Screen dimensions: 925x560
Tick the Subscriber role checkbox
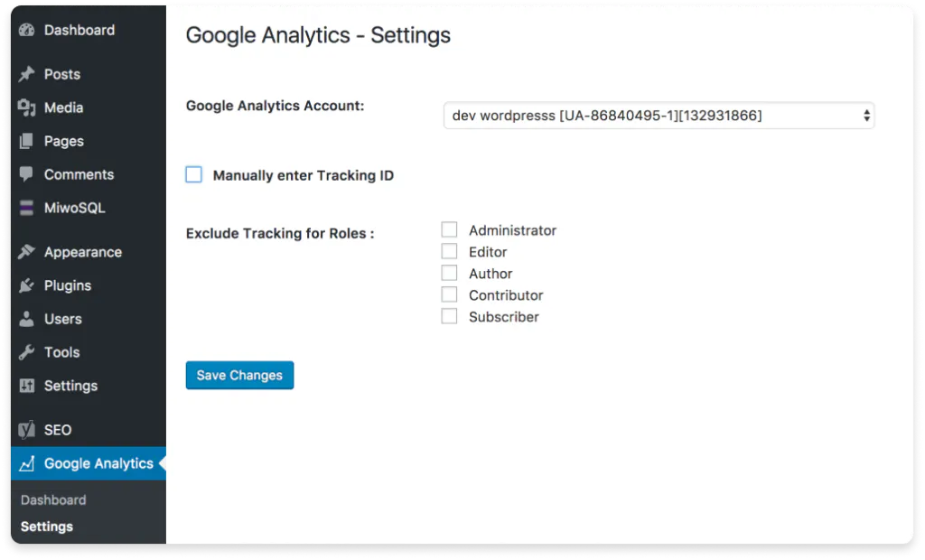(x=449, y=317)
